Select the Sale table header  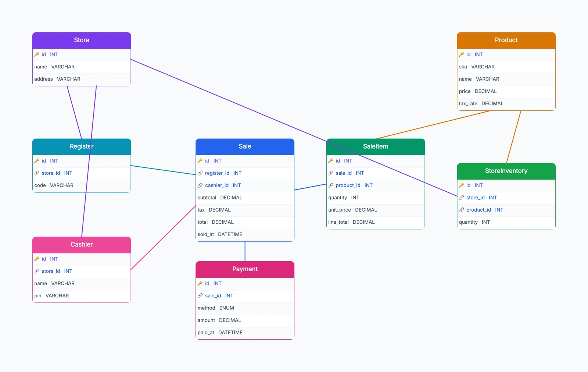(x=245, y=147)
